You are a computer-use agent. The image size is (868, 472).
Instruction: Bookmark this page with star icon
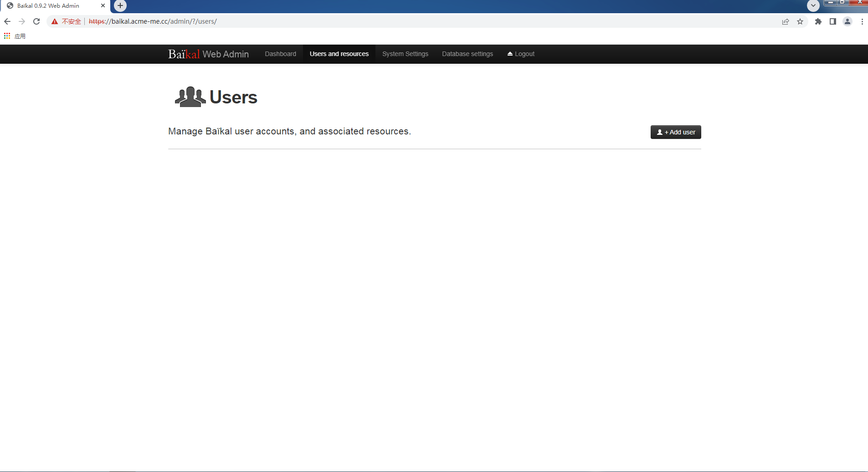[800, 21]
